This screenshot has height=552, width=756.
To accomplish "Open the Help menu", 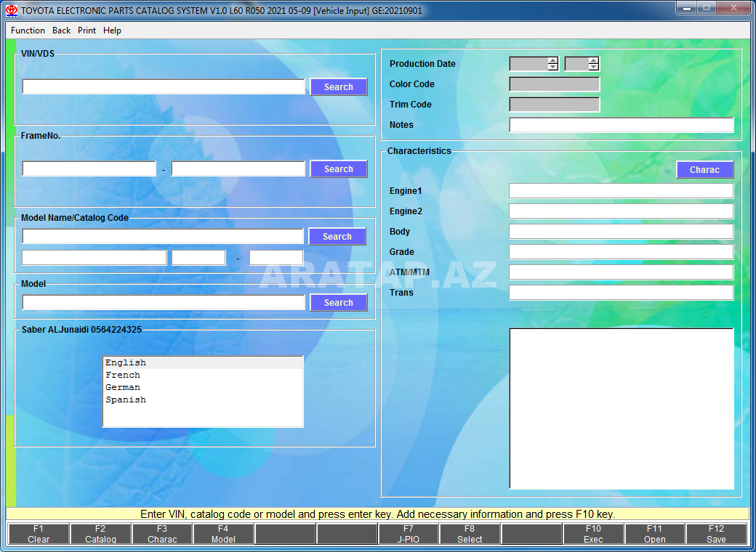I will [x=113, y=31].
